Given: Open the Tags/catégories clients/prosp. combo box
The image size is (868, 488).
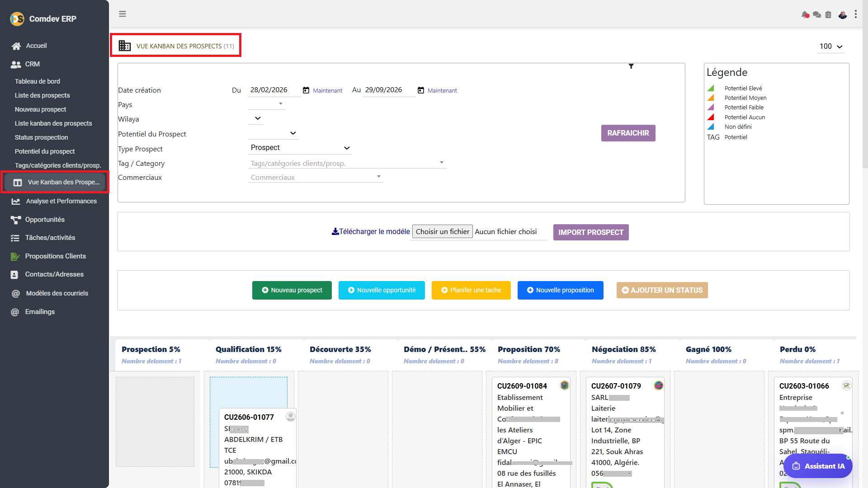Looking at the screenshot, I should (347, 163).
